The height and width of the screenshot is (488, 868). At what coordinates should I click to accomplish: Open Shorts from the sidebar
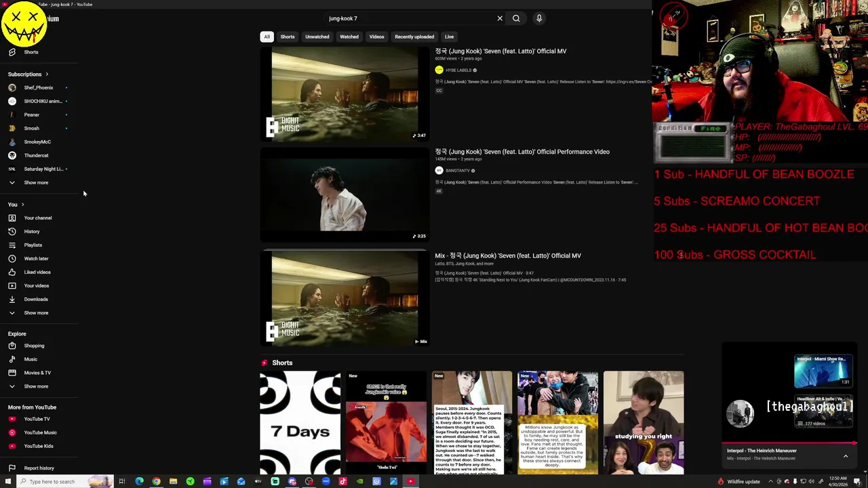[x=31, y=52]
